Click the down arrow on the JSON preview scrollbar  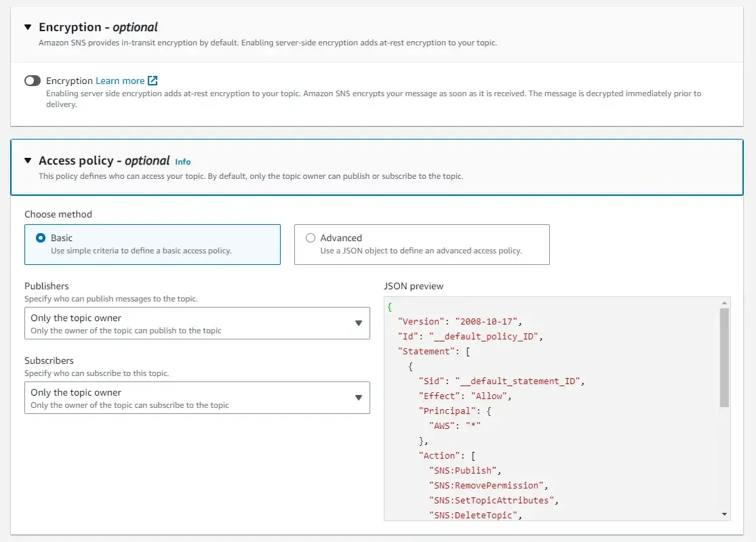(723, 514)
